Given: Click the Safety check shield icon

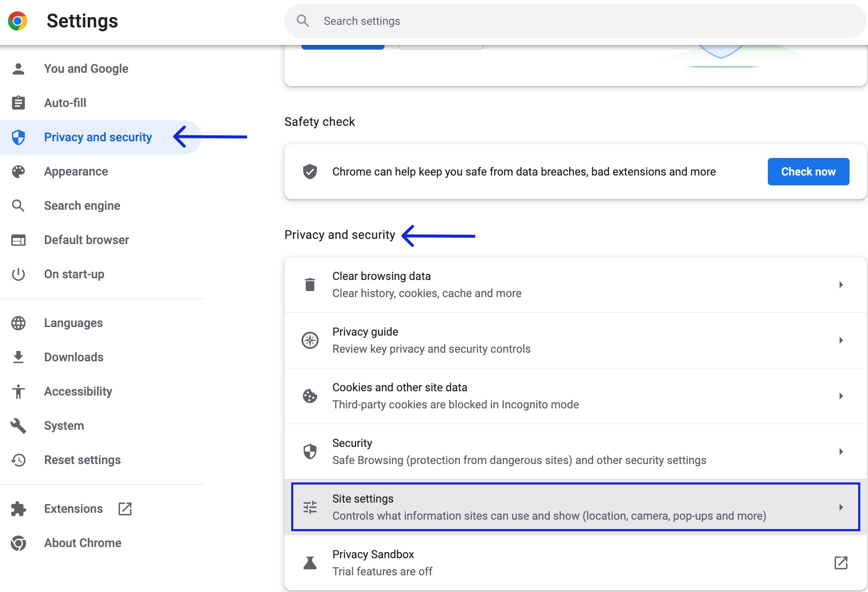Looking at the screenshot, I should coord(310,172).
